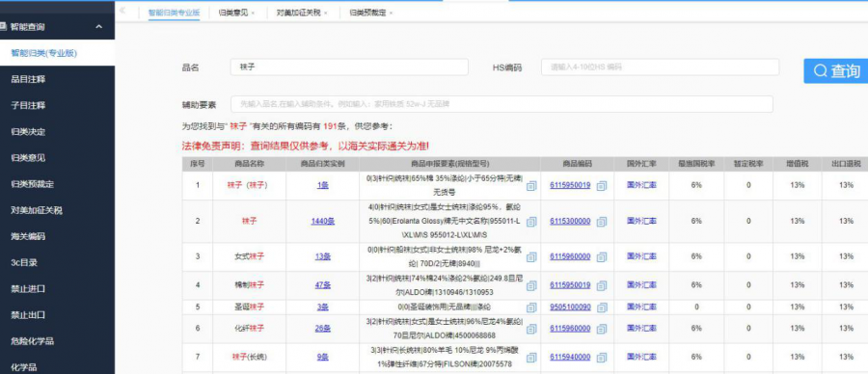
Task: Close the 归类意见 tab
Action: pos(253,13)
